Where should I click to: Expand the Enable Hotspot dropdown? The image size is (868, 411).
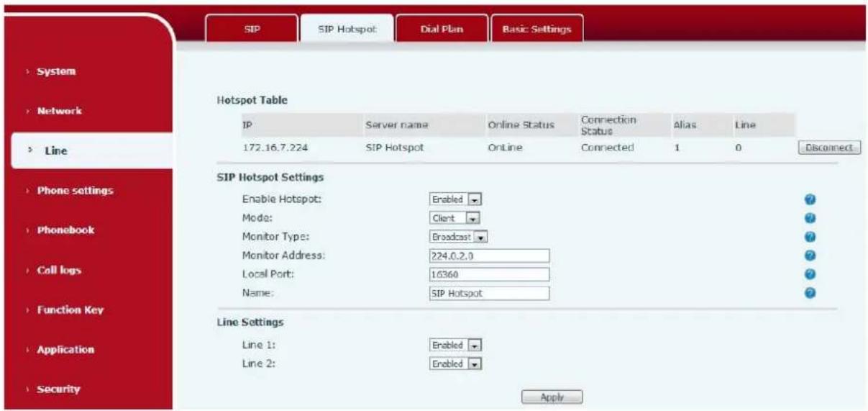454,199
